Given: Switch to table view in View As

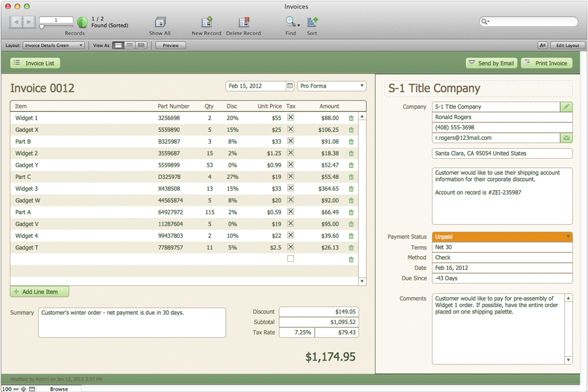Looking at the screenshot, I should pos(141,46).
